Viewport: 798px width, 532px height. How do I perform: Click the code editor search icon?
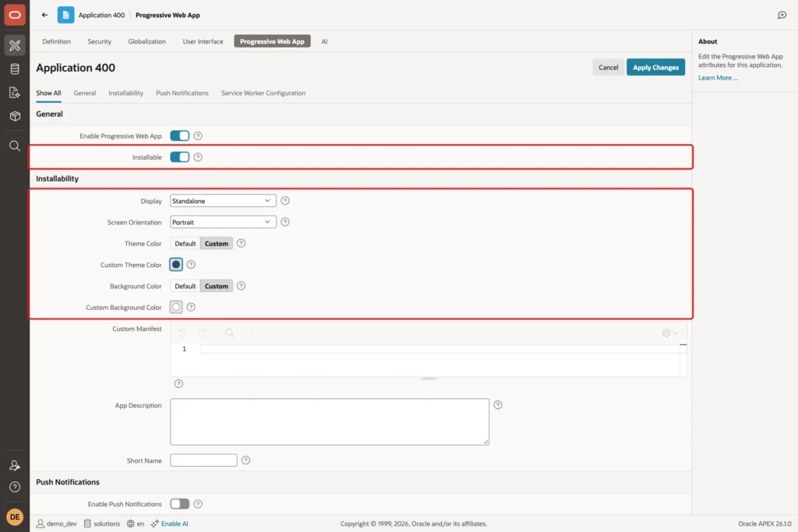pyautogui.click(x=230, y=333)
